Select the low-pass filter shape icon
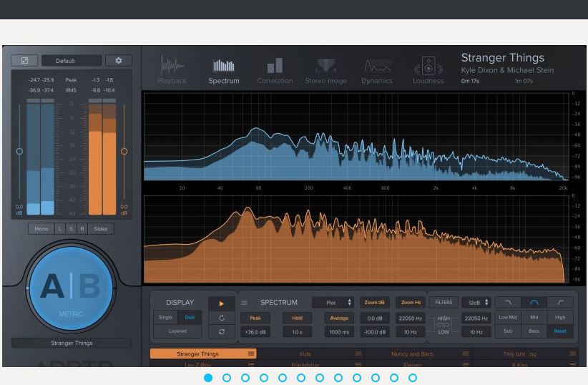 tap(508, 303)
